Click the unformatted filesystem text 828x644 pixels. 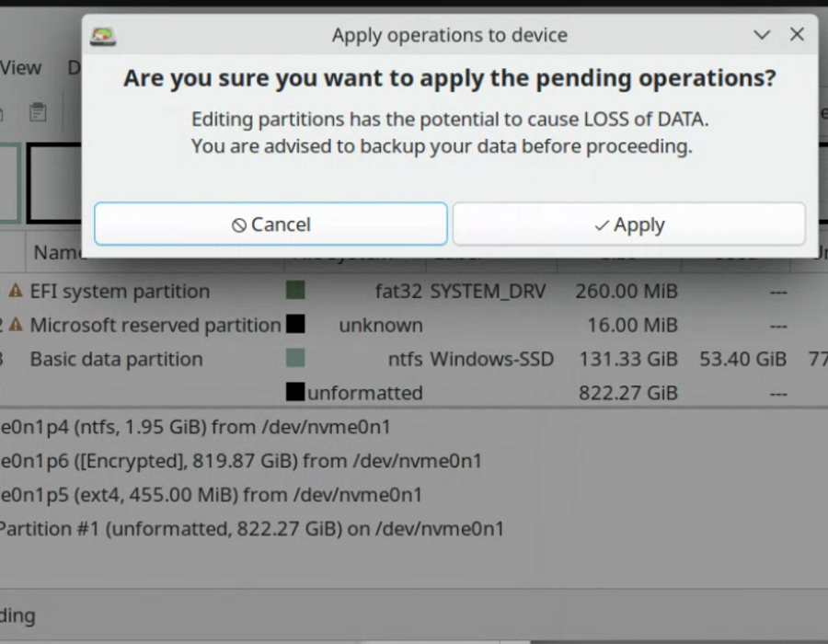click(x=365, y=393)
